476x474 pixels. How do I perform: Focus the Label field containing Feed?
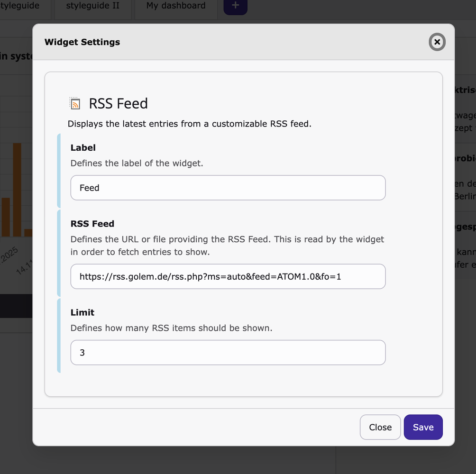click(228, 188)
